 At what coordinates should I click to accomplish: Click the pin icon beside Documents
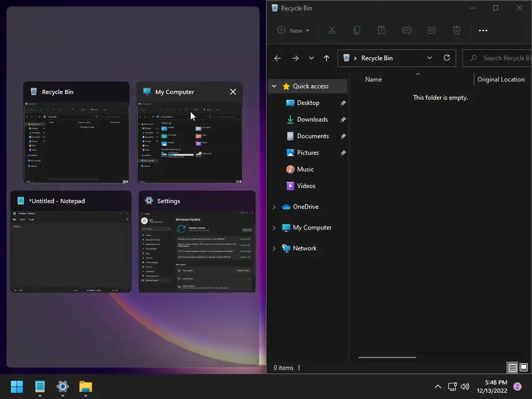(343, 136)
